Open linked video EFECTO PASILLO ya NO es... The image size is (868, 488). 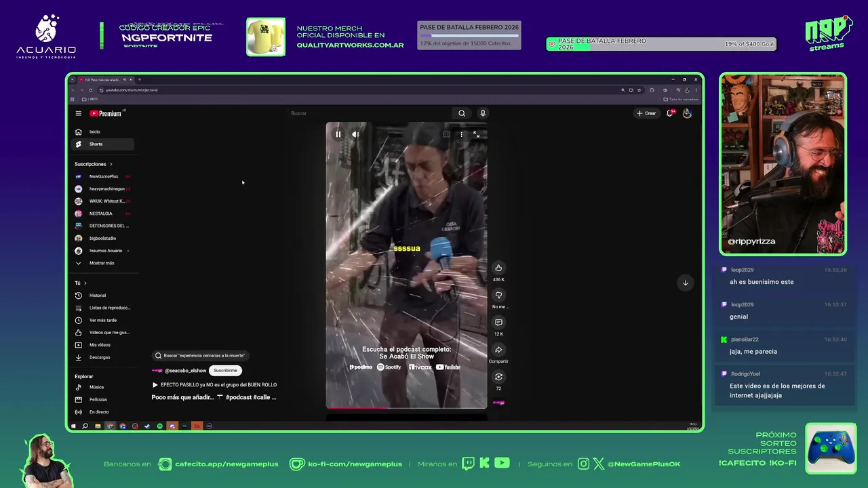[214, 385]
